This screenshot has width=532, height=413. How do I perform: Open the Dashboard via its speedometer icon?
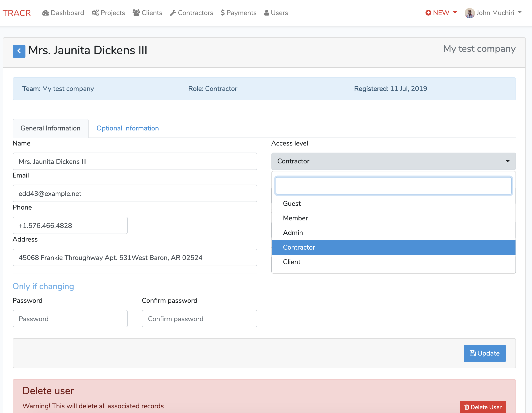[46, 13]
